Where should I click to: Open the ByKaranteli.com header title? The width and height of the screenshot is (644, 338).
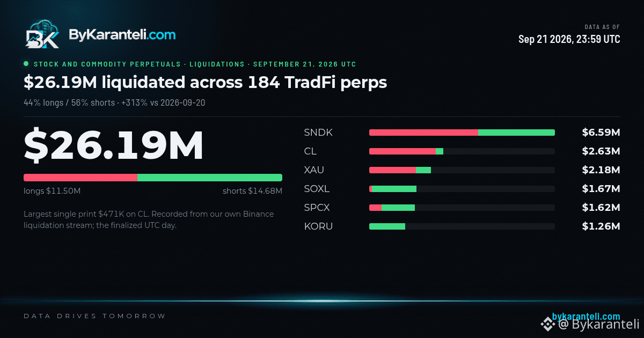click(x=122, y=35)
